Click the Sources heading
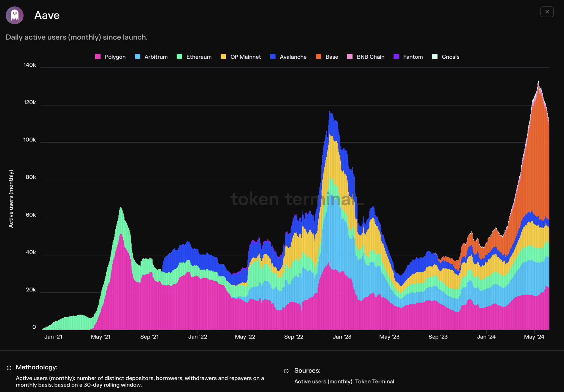 pyautogui.click(x=307, y=371)
